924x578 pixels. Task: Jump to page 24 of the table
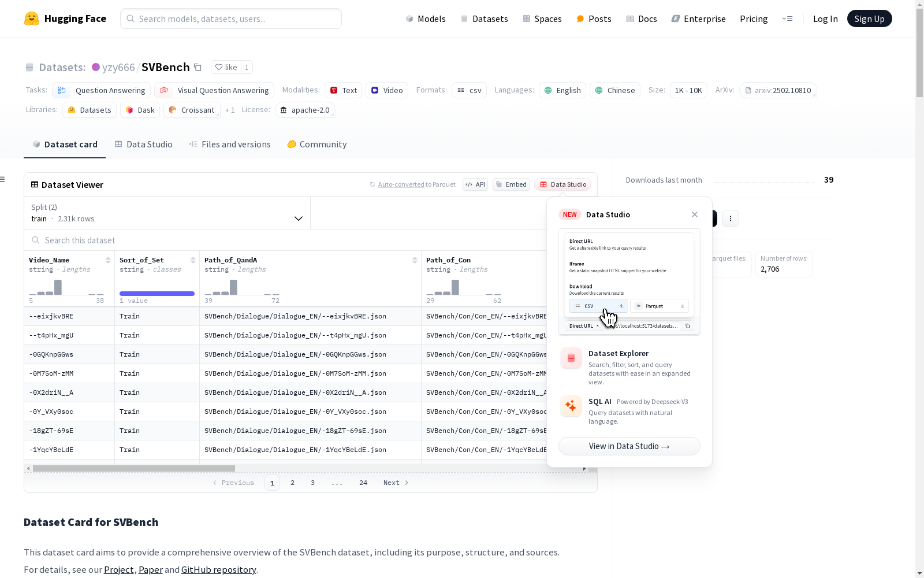point(363,483)
